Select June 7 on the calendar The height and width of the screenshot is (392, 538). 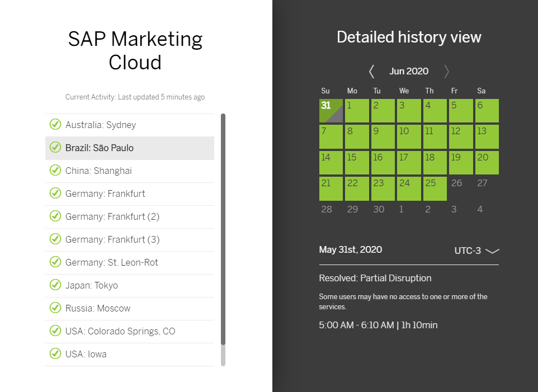click(x=331, y=137)
